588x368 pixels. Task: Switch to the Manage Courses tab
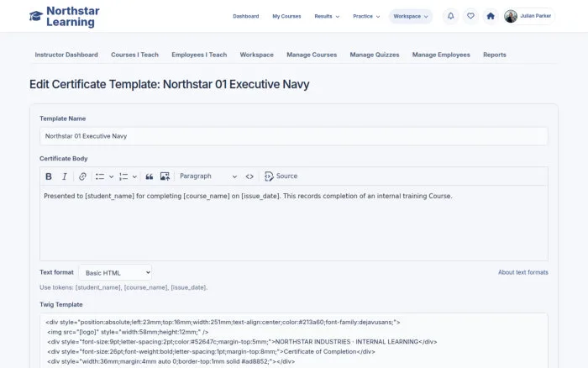(312, 55)
